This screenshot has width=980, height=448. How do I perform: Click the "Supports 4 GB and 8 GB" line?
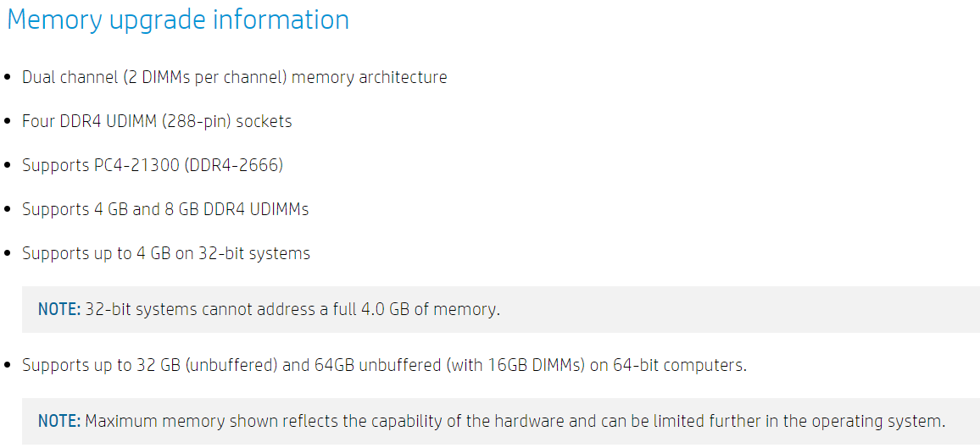165,209
